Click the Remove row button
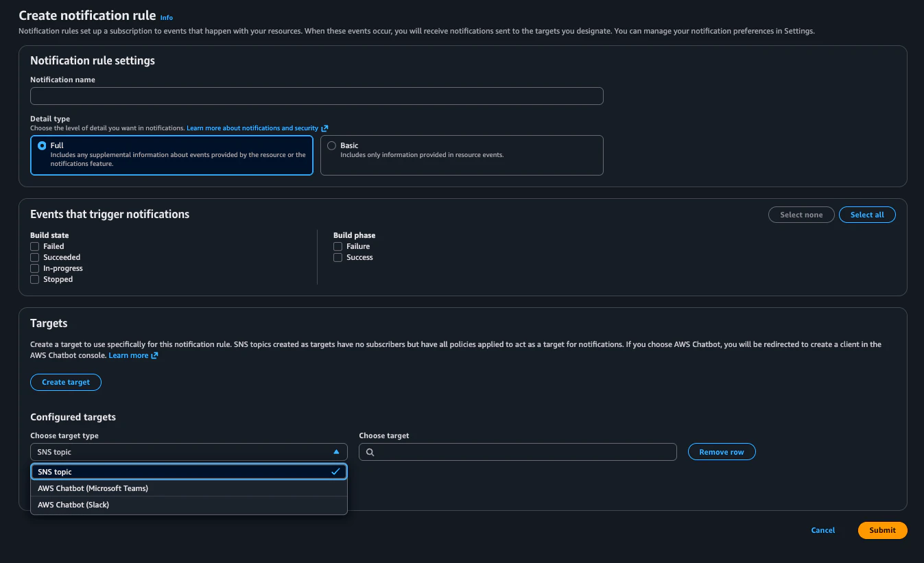This screenshot has width=924, height=563. (722, 452)
